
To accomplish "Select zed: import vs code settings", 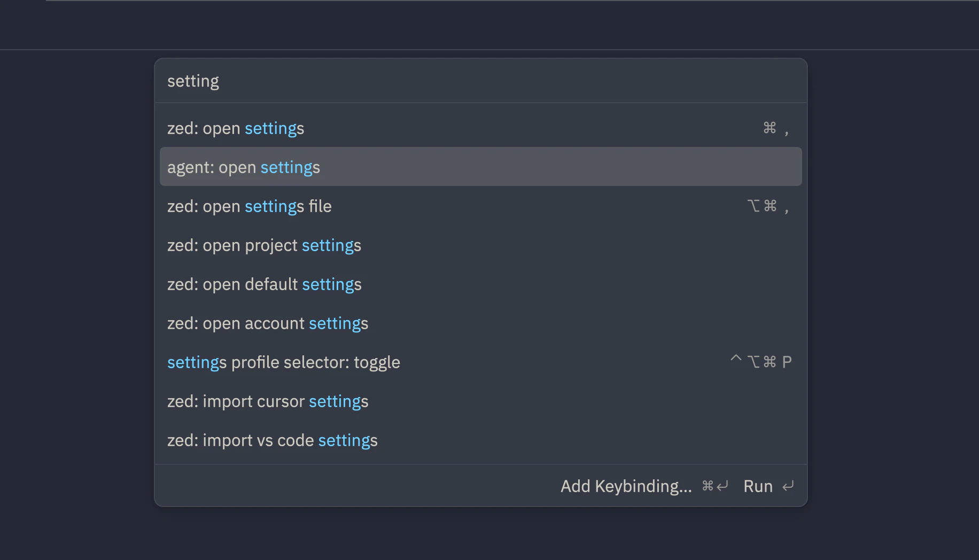I will (272, 440).
